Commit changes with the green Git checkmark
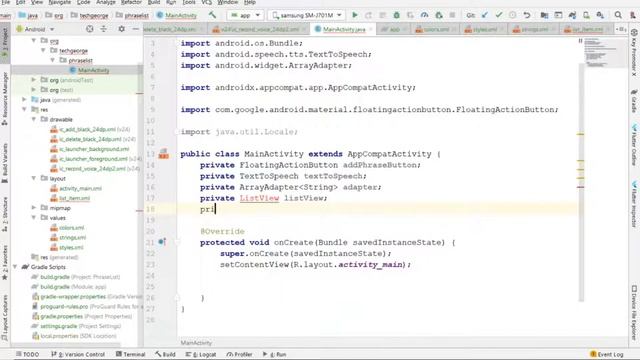 498,15
